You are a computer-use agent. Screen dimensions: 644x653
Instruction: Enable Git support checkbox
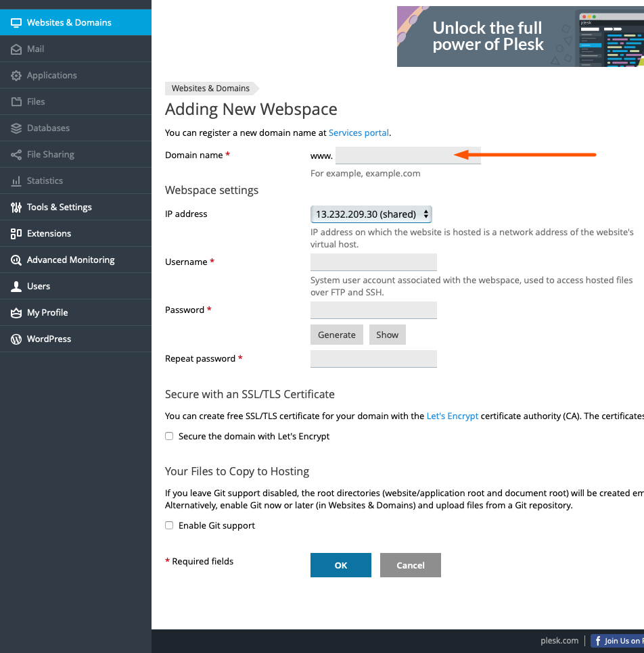click(169, 525)
